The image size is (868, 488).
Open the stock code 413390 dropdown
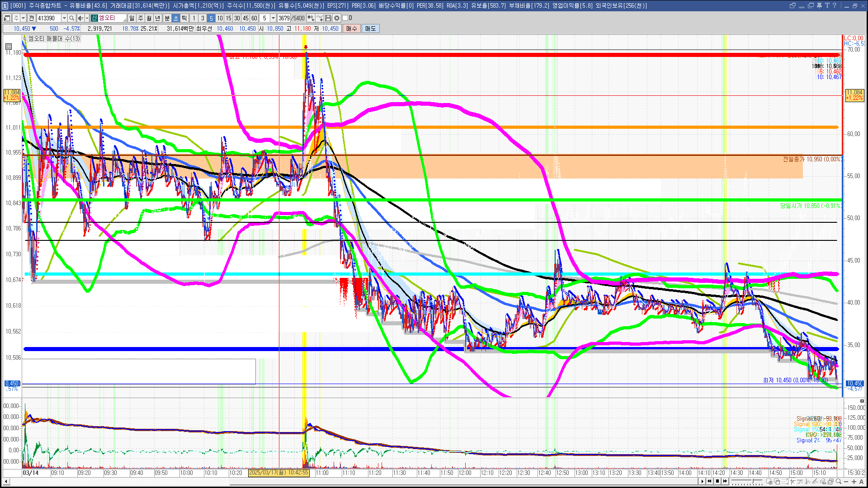pyautogui.click(x=64, y=18)
